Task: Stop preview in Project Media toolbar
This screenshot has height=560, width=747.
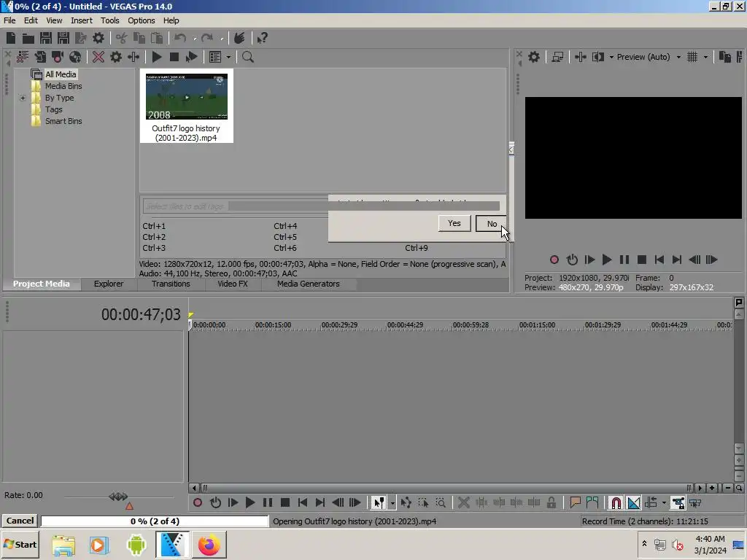Action: [174, 57]
